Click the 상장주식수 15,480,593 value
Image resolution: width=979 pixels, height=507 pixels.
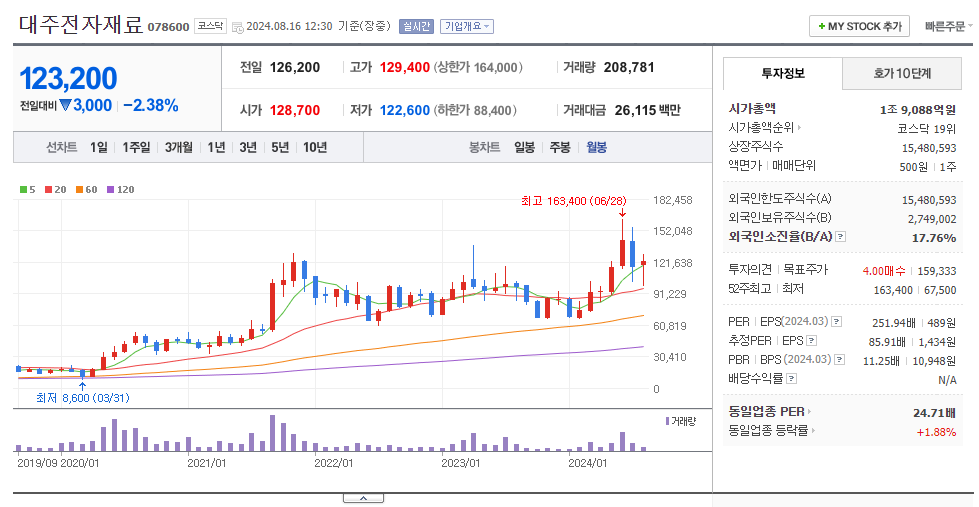[929, 148]
